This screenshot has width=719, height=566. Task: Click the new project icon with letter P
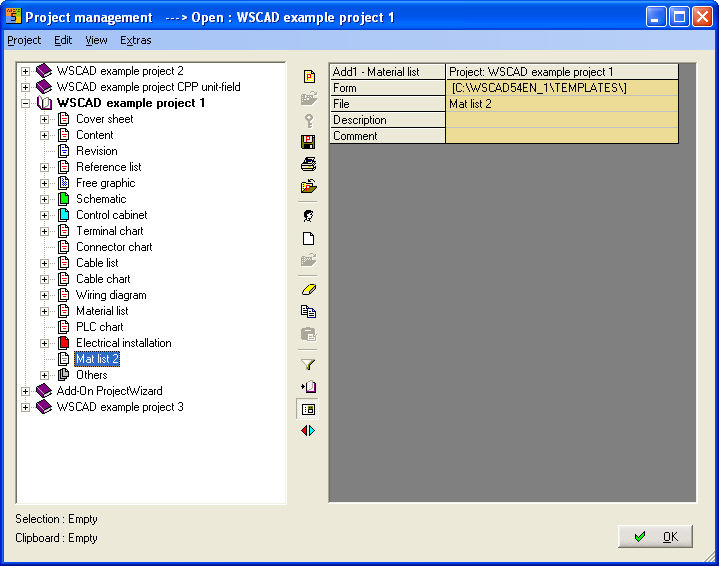coord(309,76)
